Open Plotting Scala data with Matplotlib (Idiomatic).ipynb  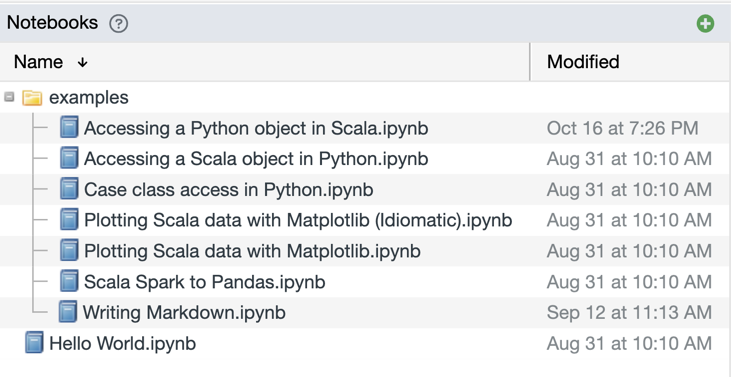pyautogui.click(x=298, y=220)
